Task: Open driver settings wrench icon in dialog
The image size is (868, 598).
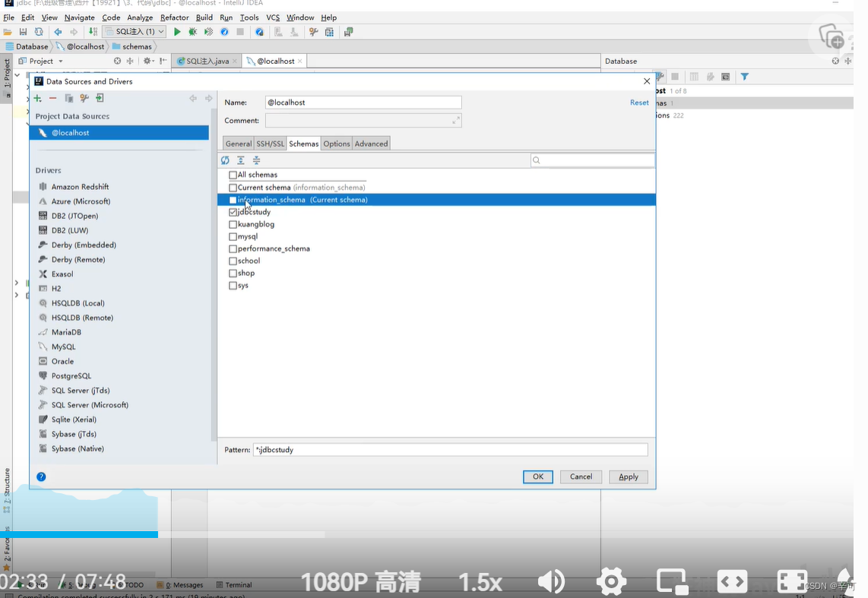Action: (84, 99)
